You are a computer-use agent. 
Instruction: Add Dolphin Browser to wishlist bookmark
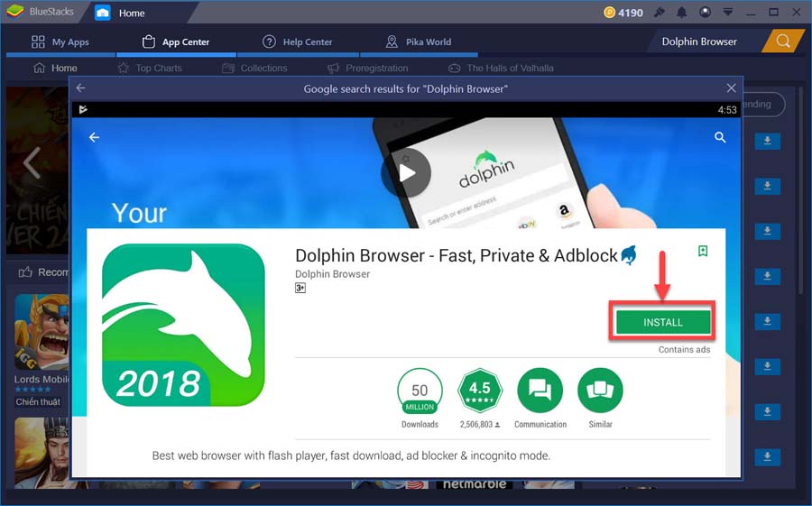pos(703,251)
